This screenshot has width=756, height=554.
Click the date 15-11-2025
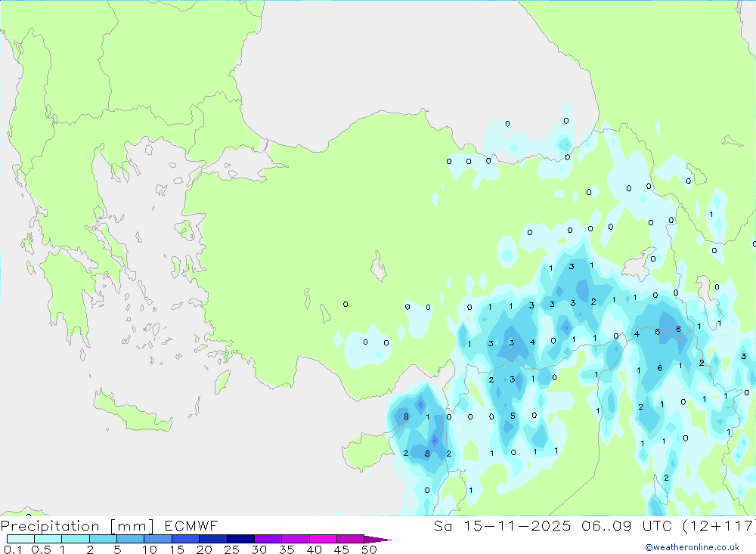pyautogui.click(x=517, y=525)
